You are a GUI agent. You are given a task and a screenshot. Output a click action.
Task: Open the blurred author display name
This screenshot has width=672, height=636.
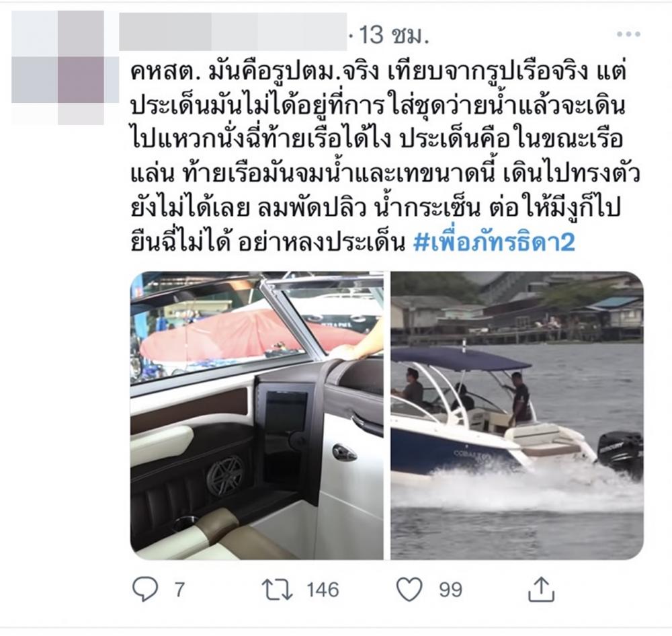(233, 32)
